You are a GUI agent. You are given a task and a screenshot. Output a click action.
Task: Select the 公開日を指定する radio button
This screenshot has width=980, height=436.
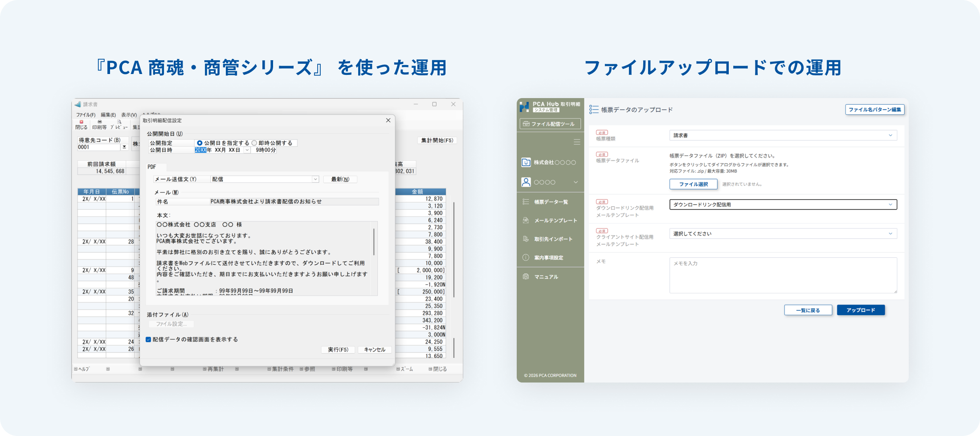pos(200,143)
